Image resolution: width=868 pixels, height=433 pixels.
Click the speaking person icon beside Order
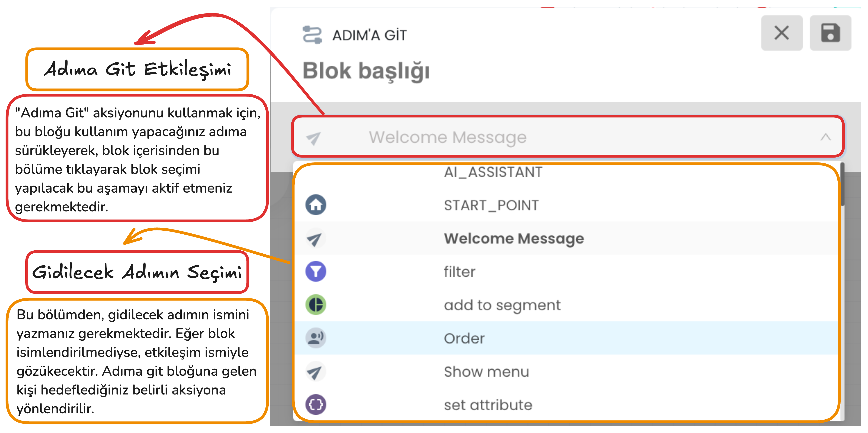[316, 338]
